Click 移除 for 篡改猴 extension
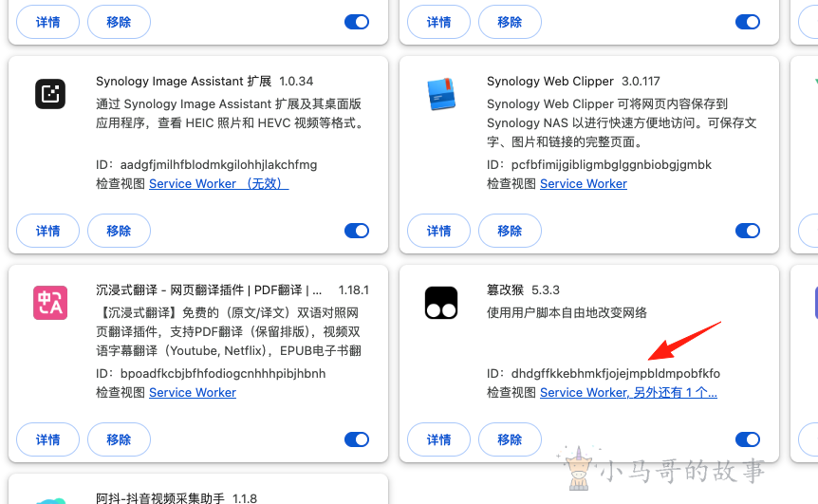The image size is (818, 504). [510, 439]
